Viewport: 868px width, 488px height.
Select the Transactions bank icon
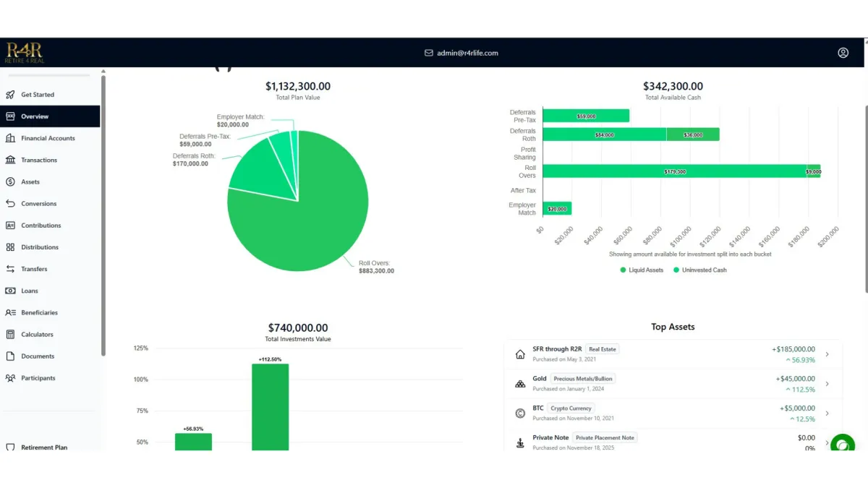pos(10,160)
